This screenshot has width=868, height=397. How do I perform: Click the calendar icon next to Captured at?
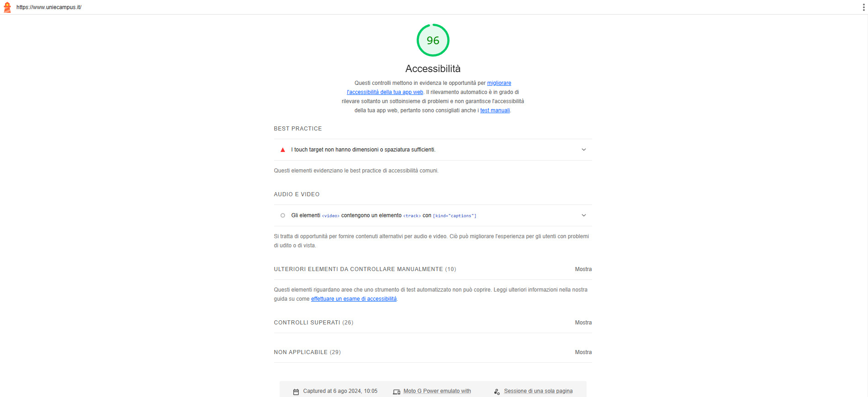[296, 392]
